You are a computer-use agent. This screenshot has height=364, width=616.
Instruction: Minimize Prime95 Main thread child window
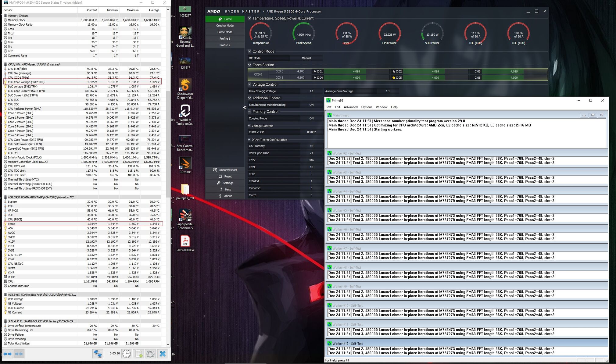tap(584, 115)
